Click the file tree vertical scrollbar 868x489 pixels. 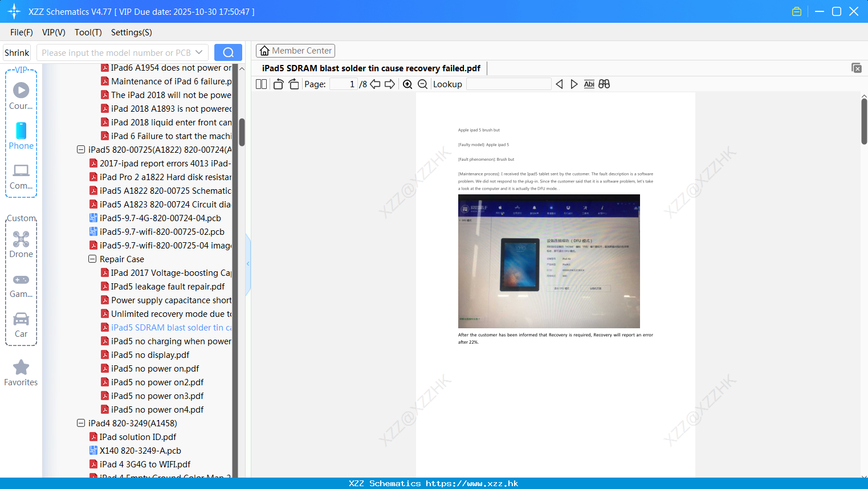(242, 132)
